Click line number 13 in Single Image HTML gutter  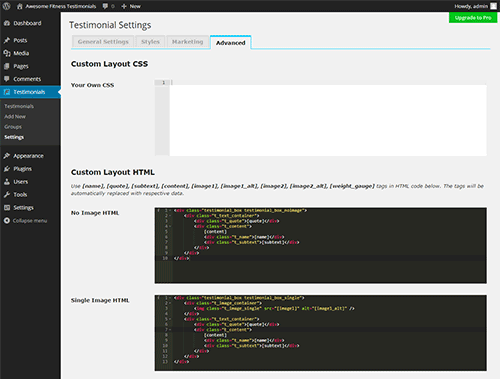165,362
